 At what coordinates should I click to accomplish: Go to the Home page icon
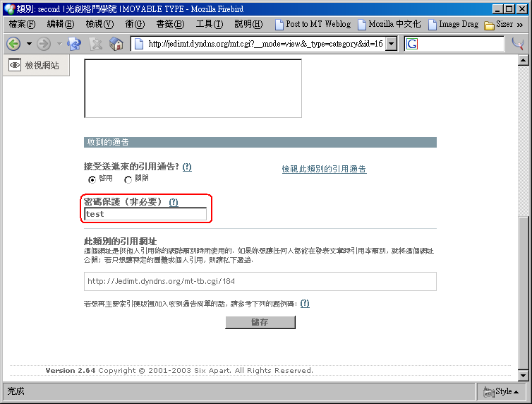116,44
